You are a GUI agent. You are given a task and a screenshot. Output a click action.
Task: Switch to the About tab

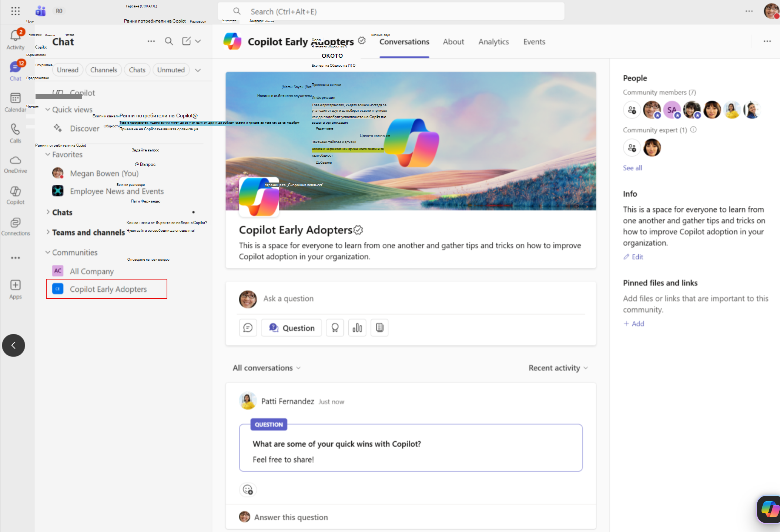pyautogui.click(x=453, y=42)
